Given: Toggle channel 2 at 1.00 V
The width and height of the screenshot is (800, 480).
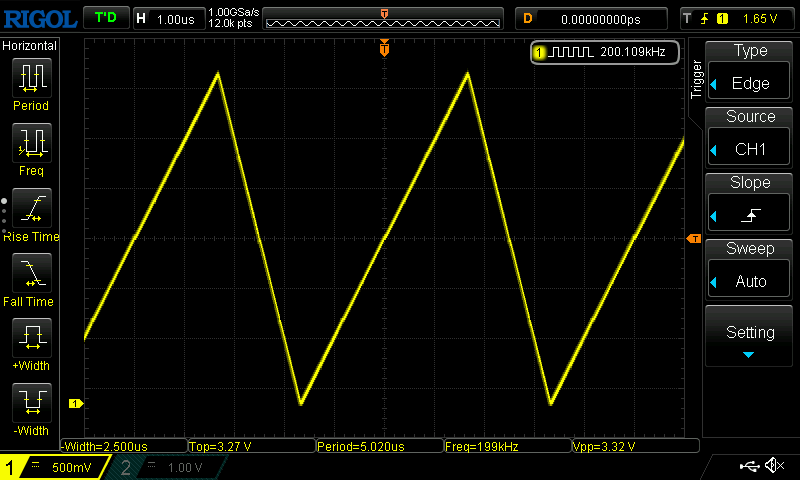Looking at the screenshot, I should click(x=168, y=467).
